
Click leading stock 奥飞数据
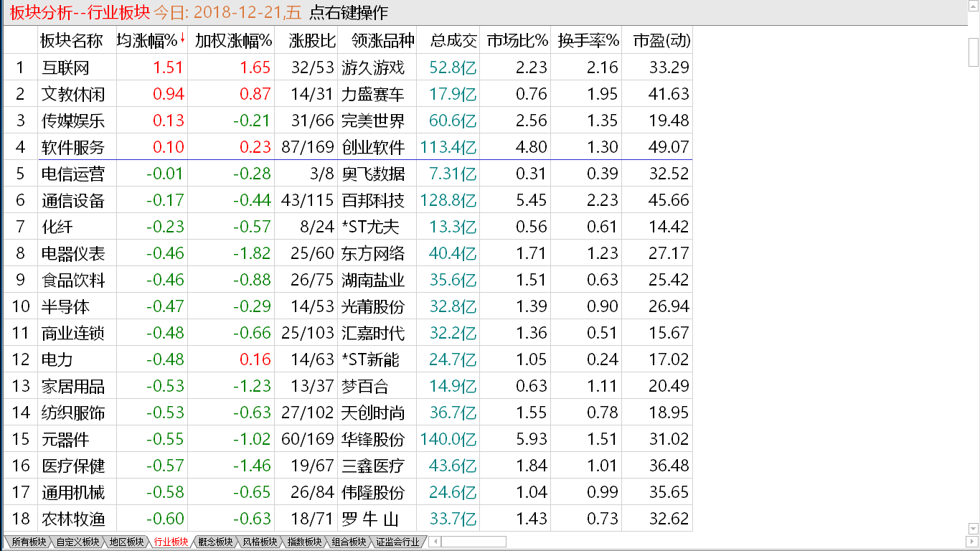pos(373,174)
